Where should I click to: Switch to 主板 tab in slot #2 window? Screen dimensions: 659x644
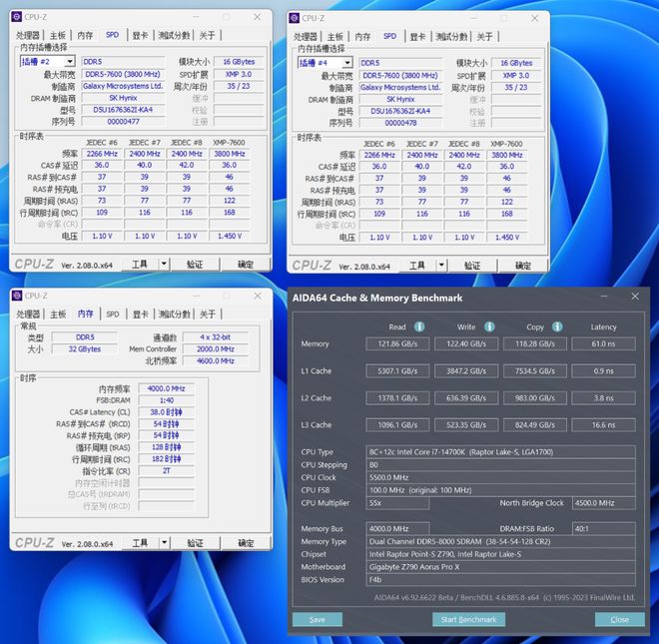point(58,35)
